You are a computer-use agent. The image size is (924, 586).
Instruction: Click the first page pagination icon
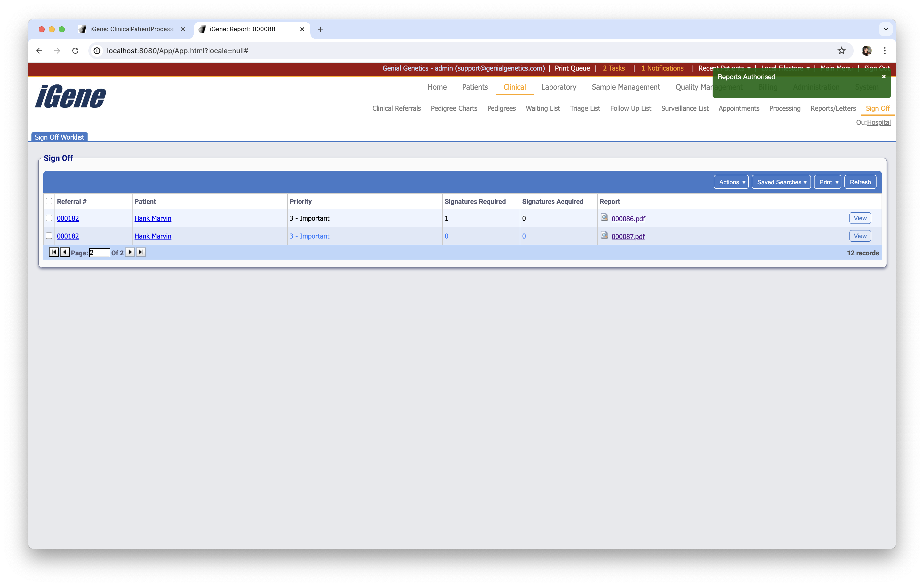pos(54,252)
